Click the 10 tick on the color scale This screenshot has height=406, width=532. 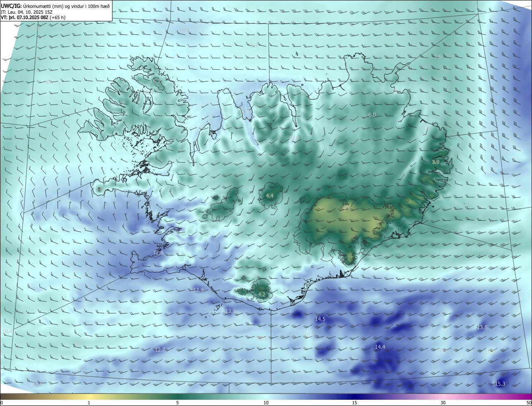click(266, 403)
